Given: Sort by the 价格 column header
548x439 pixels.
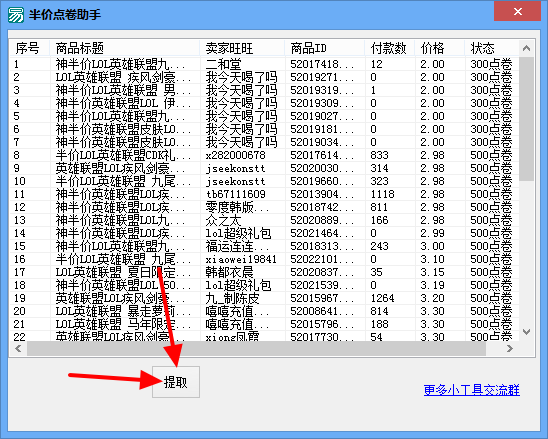Looking at the screenshot, I should 440,48.
